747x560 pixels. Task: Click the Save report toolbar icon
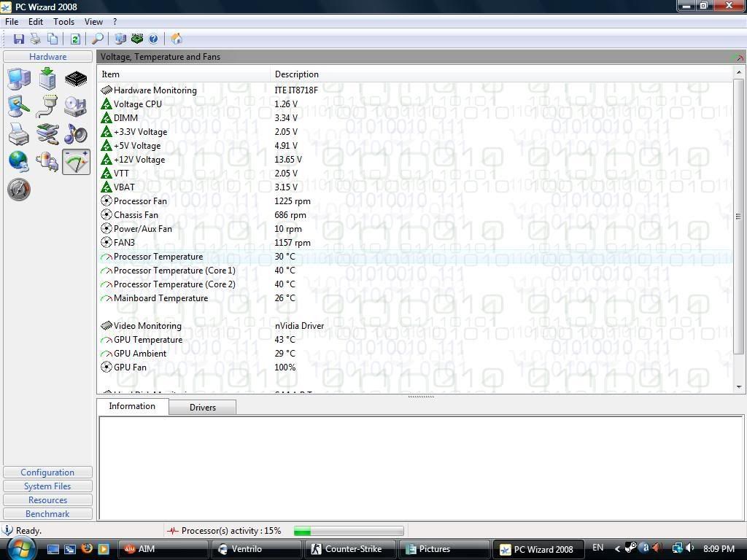pos(19,39)
